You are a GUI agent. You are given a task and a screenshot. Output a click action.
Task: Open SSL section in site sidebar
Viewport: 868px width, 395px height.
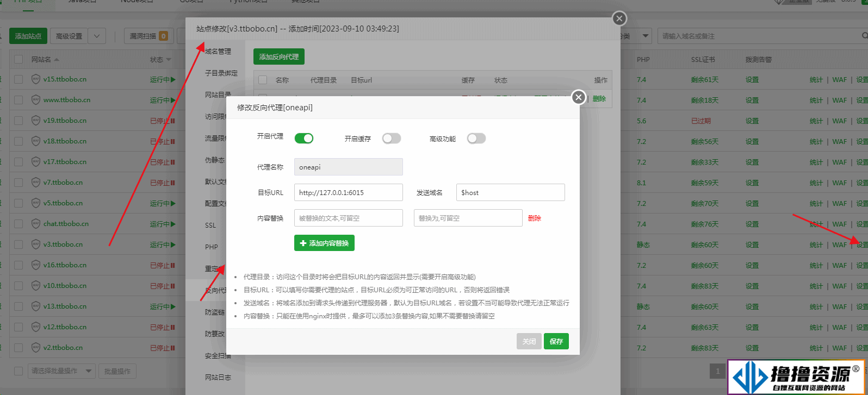coord(210,225)
